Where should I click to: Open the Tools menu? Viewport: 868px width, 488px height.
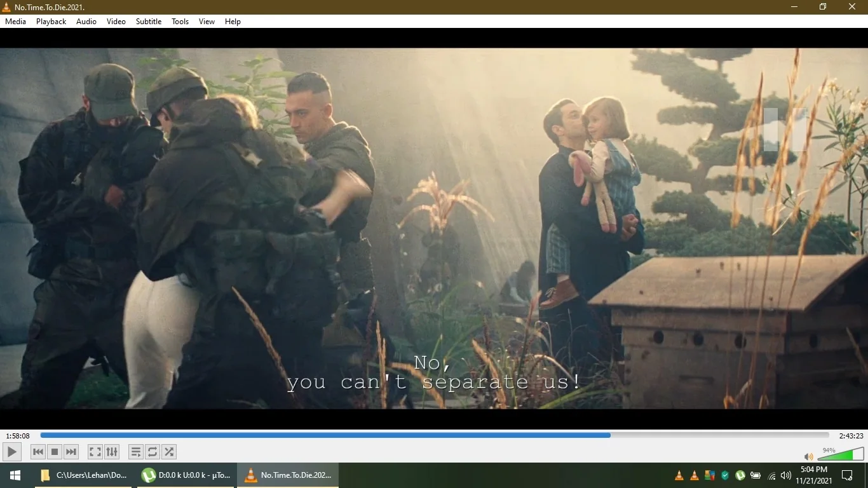[x=180, y=22]
